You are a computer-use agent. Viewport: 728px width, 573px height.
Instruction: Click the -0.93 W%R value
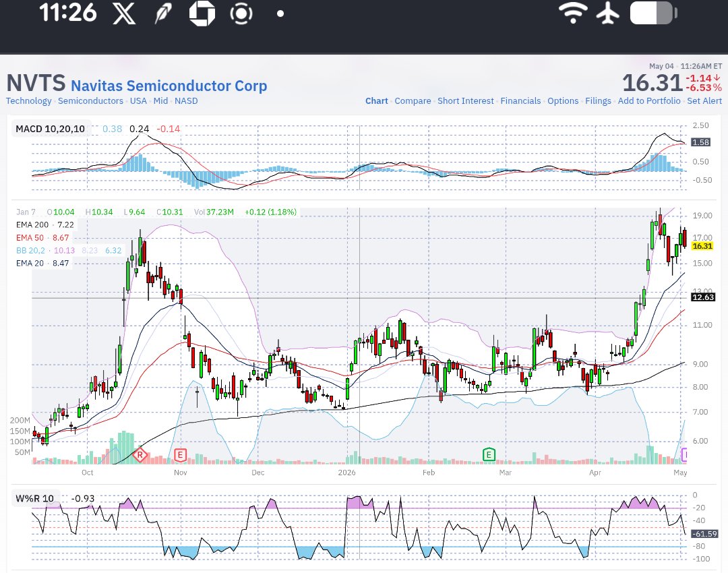pos(83,498)
